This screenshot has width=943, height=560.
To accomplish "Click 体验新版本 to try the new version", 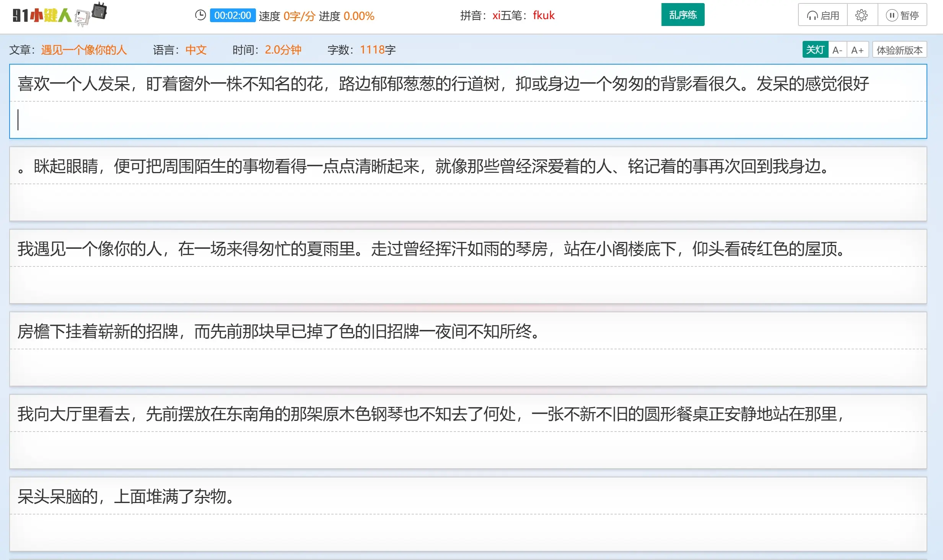I will [899, 50].
